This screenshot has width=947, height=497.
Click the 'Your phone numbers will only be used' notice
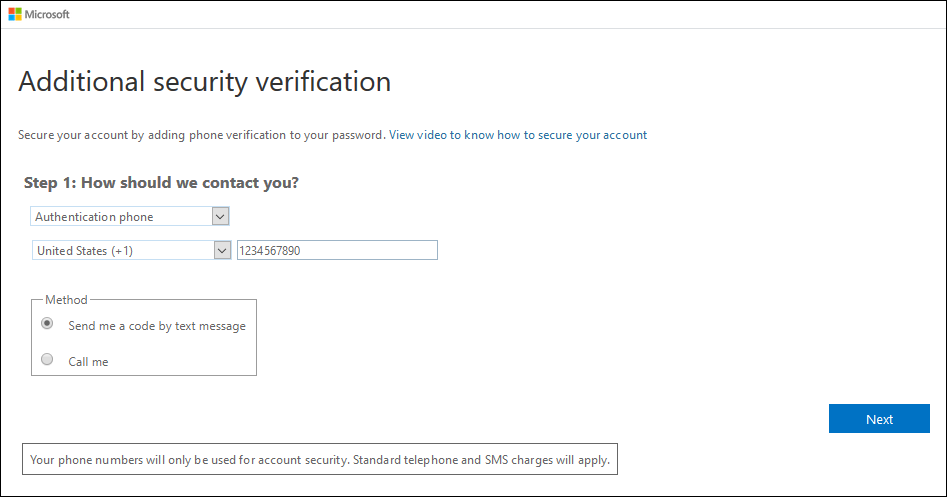click(190, 460)
